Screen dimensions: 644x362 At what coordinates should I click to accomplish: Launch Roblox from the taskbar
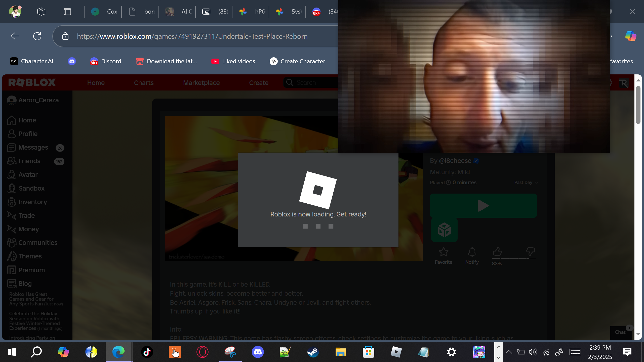396,352
